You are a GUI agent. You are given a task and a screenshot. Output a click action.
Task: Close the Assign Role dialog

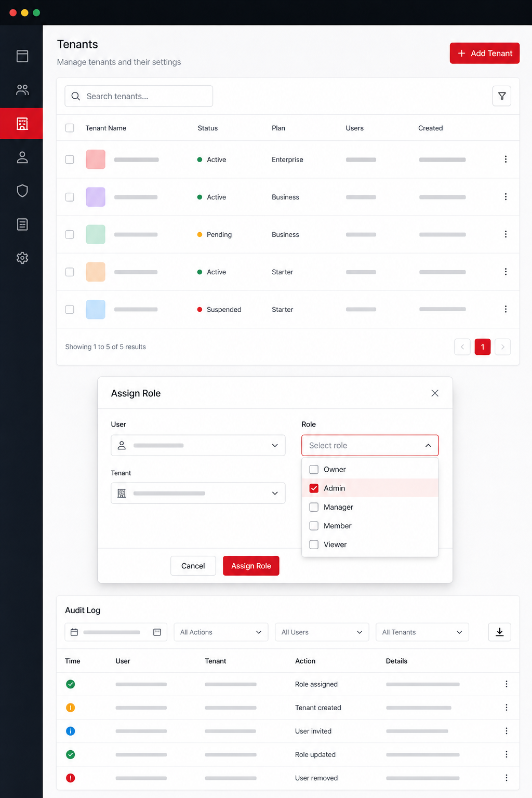(435, 393)
